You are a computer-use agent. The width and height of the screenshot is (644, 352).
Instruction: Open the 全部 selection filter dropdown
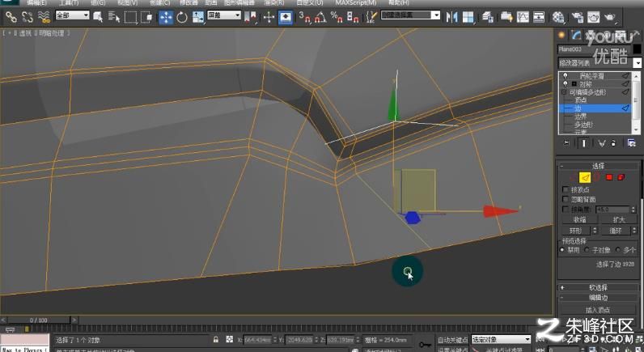72,15
